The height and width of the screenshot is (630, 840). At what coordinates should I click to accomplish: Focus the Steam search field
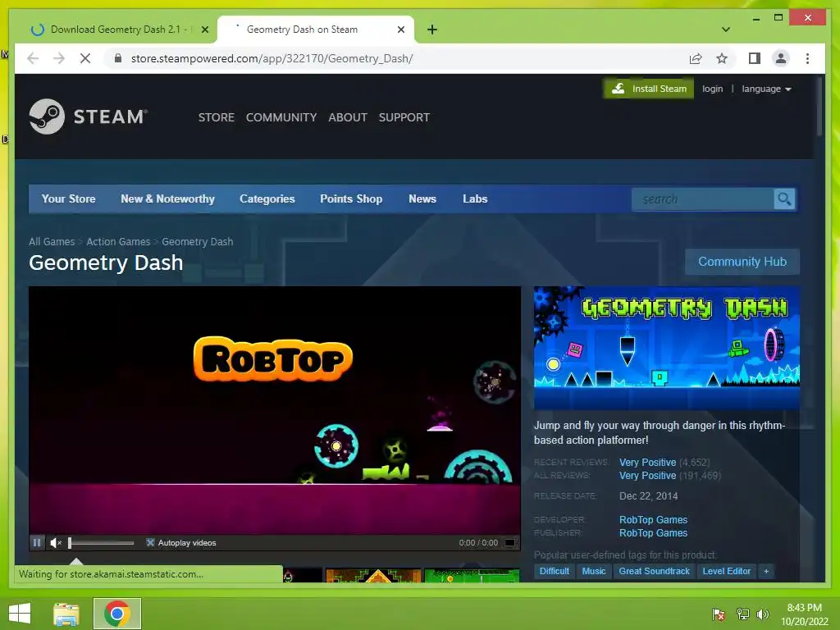click(x=703, y=199)
